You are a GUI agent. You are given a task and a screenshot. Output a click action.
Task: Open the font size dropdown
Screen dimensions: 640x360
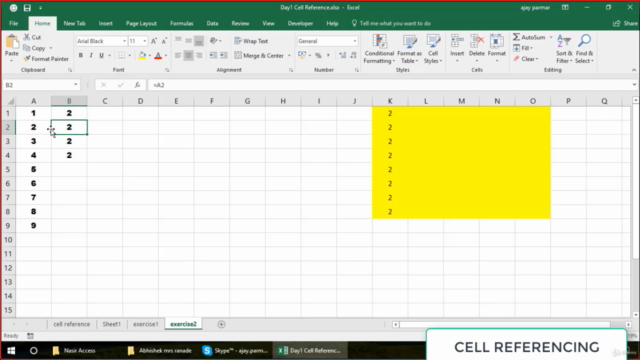[144, 41]
